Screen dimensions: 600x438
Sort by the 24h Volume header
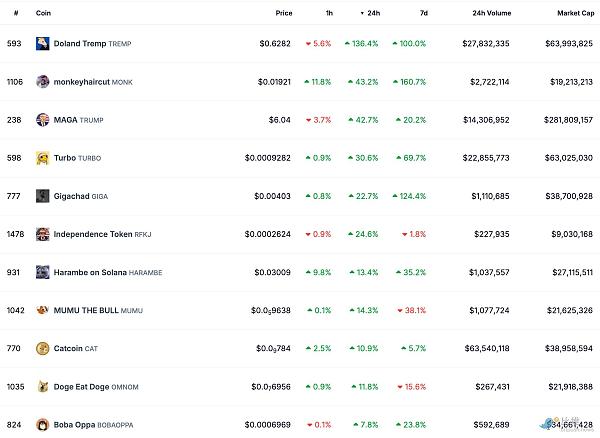(491, 13)
